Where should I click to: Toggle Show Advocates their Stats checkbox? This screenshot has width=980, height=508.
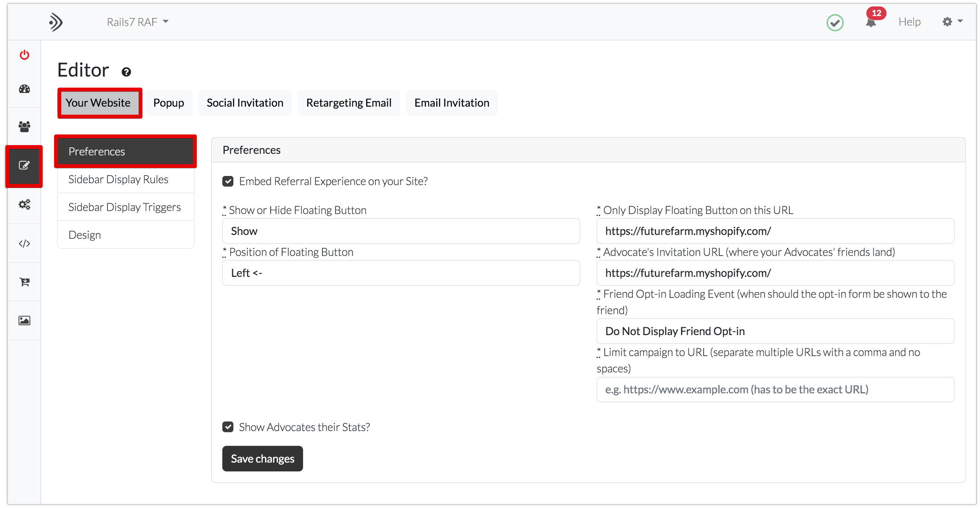pyautogui.click(x=228, y=427)
